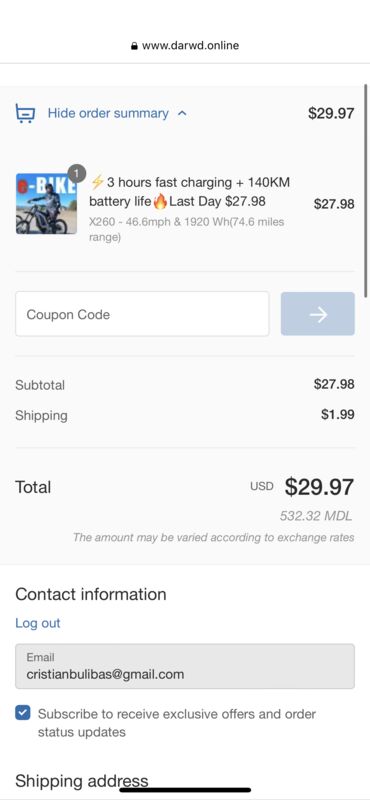This screenshot has width=370, height=800.
Task: Click the Contact information heading
Action: point(91,594)
